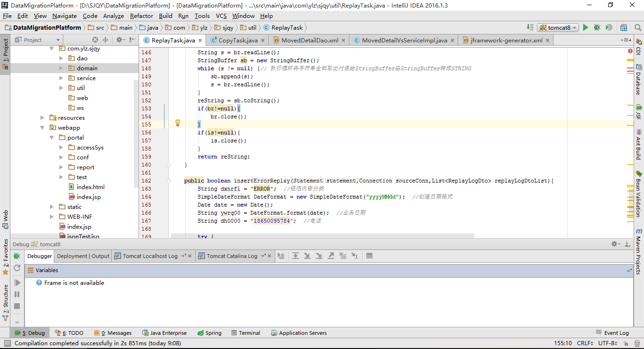
Task: Click the Evaluate Expression calculator icon
Action: tap(369, 256)
